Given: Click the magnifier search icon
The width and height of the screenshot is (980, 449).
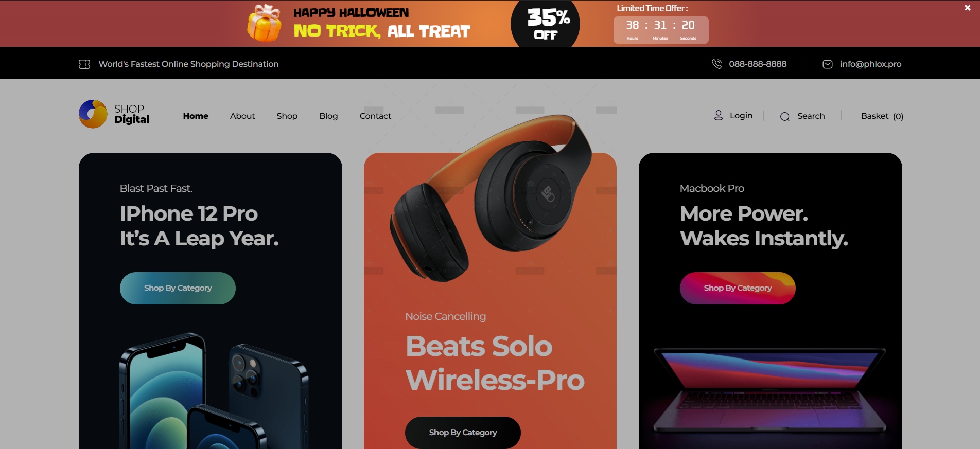Looking at the screenshot, I should click(x=785, y=116).
